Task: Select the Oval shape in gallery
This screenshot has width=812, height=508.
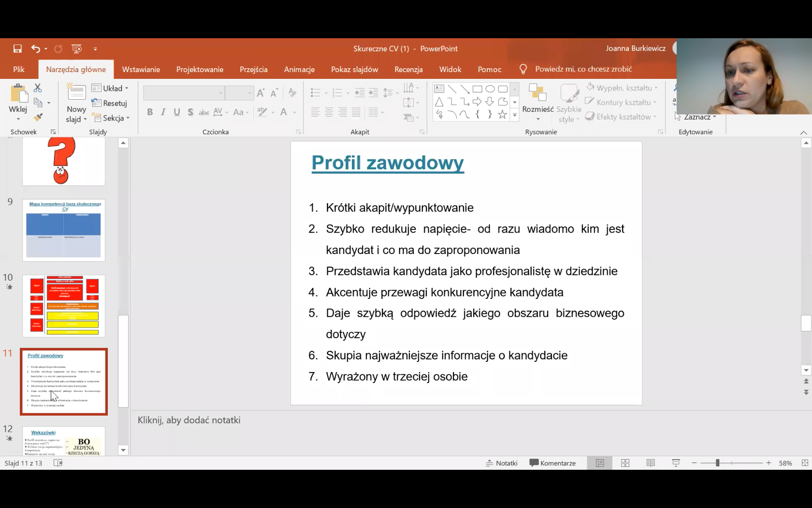Action: 490,89
